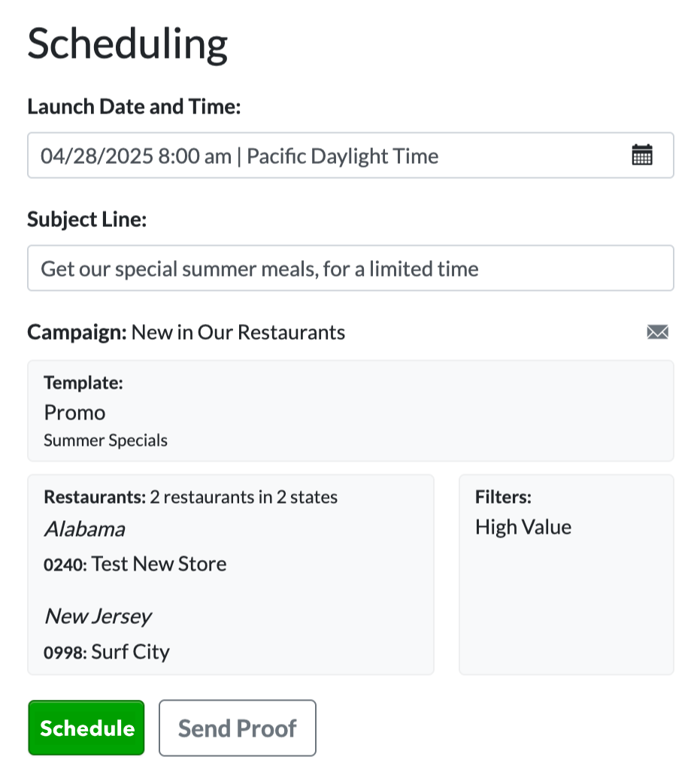700x772 pixels.
Task: Click the High Value filter
Action: click(x=523, y=527)
